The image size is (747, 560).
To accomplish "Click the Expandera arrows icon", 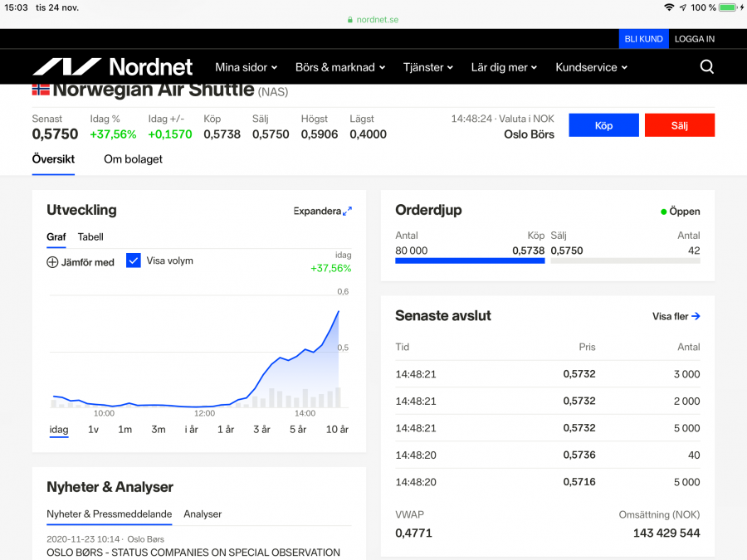I will pos(347,211).
